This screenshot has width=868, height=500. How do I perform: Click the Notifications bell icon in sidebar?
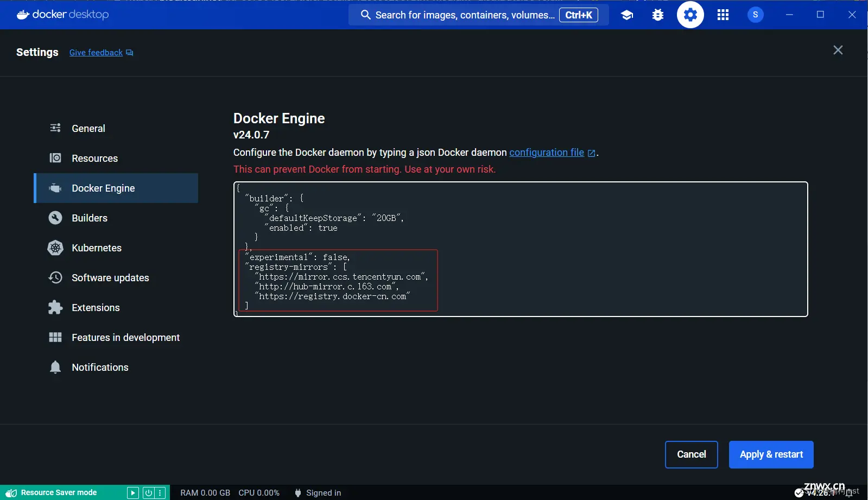click(55, 367)
